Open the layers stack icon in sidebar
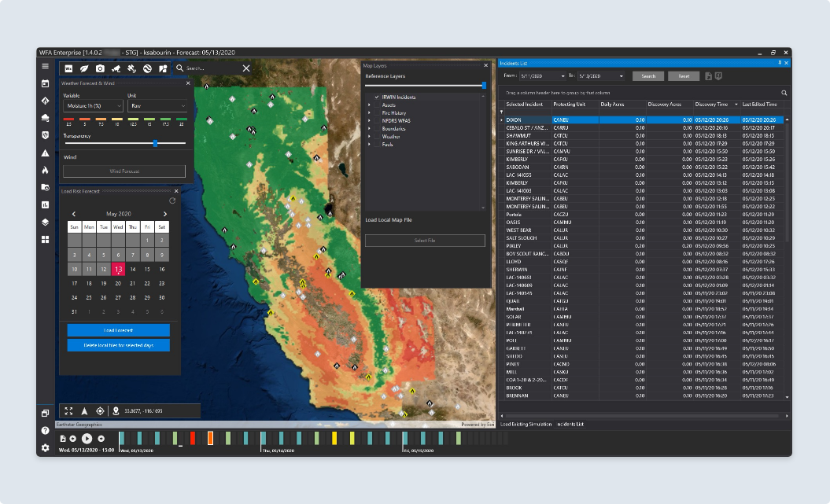Screen dimensions: 830x504 click(x=46, y=222)
